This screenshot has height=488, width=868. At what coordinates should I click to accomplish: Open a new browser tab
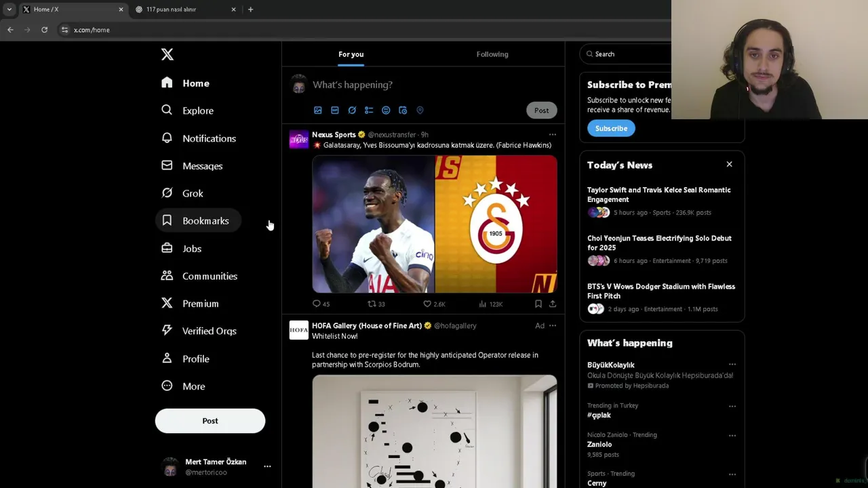[250, 9]
